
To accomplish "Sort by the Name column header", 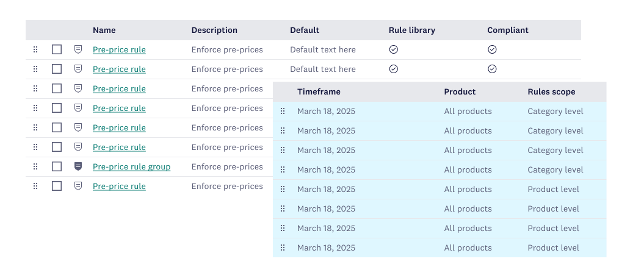I will point(104,30).
